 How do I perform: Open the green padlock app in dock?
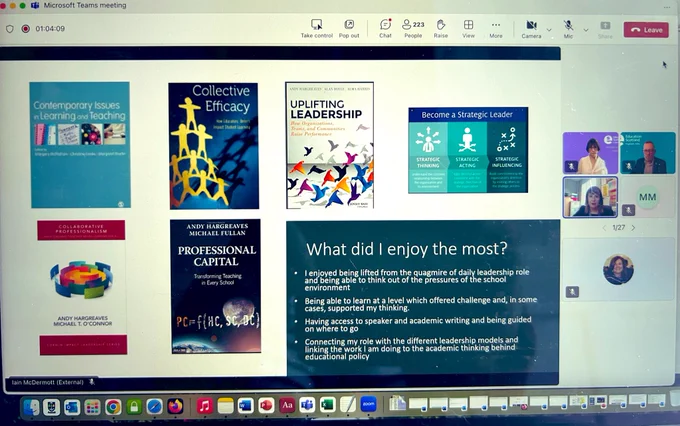tap(134, 406)
